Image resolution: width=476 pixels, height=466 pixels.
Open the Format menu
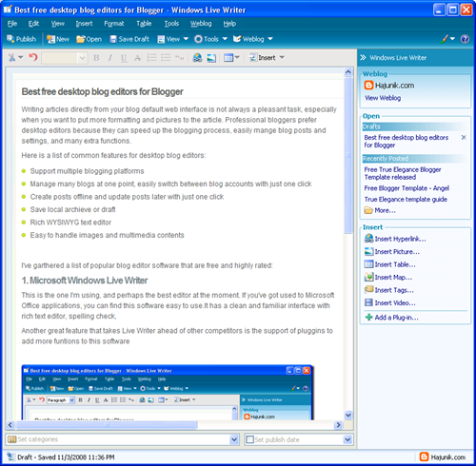tap(114, 24)
